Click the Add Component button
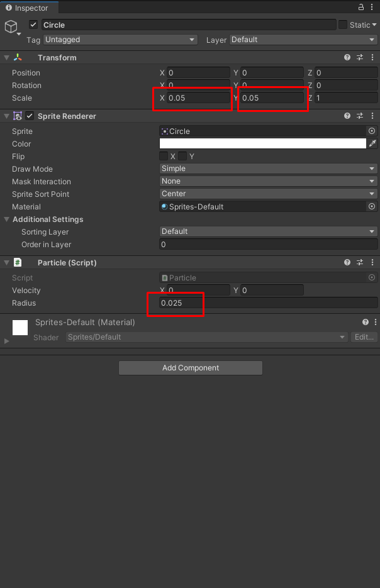This screenshot has height=588, width=380. coord(191,368)
